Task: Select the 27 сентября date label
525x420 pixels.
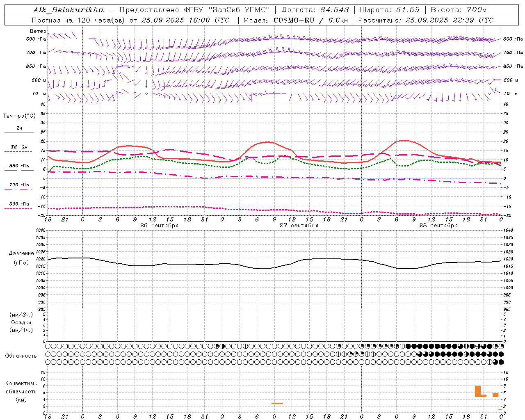Action: tap(299, 226)
